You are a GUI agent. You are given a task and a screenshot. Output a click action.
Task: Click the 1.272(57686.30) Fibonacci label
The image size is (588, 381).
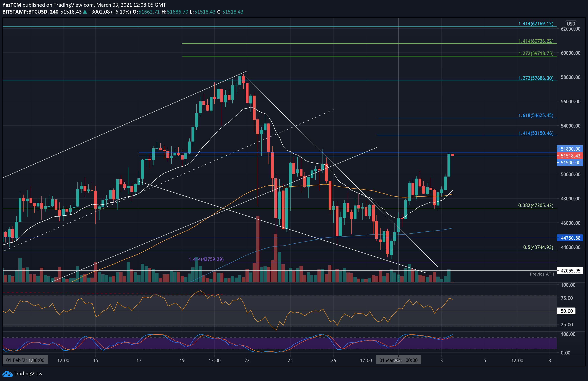click(x=536, y=78)
